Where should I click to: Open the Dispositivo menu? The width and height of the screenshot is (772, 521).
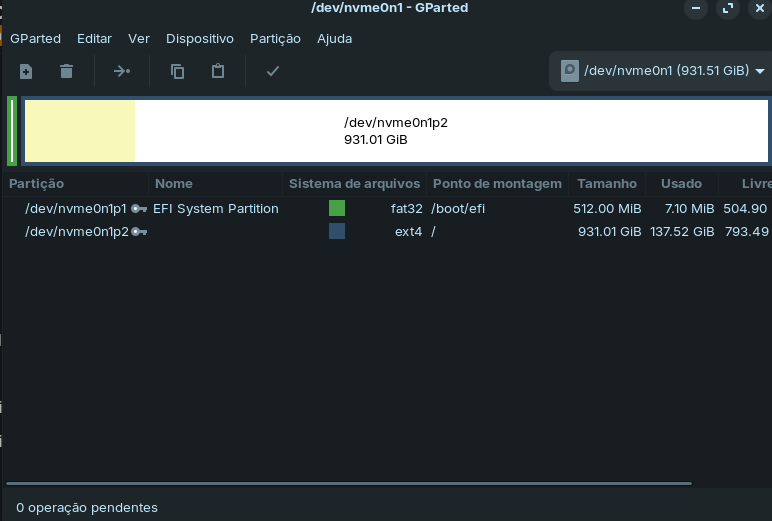199,39
